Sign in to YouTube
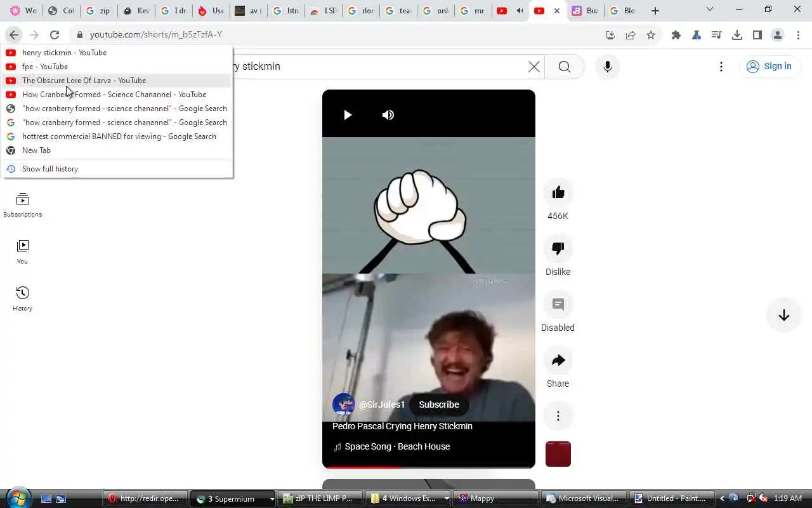Image resolution: width=812 pixels, height=508 pixels. click(769, 66)
